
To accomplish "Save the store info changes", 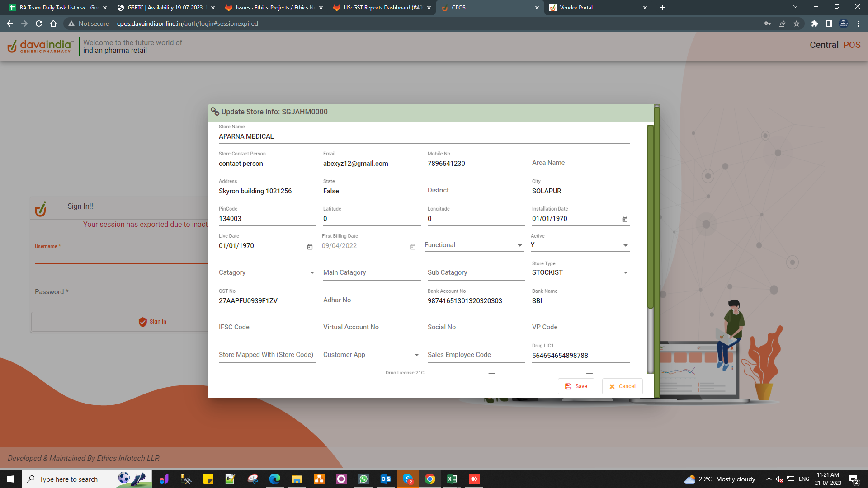I will tap(576, 386).
